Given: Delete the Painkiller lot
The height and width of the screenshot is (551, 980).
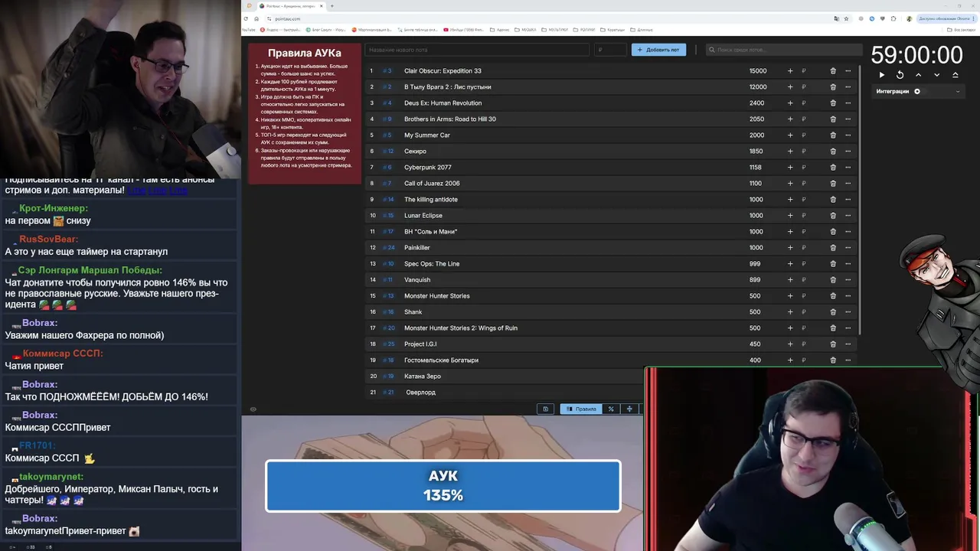Looking at the screenshot, I should point(833,248).
